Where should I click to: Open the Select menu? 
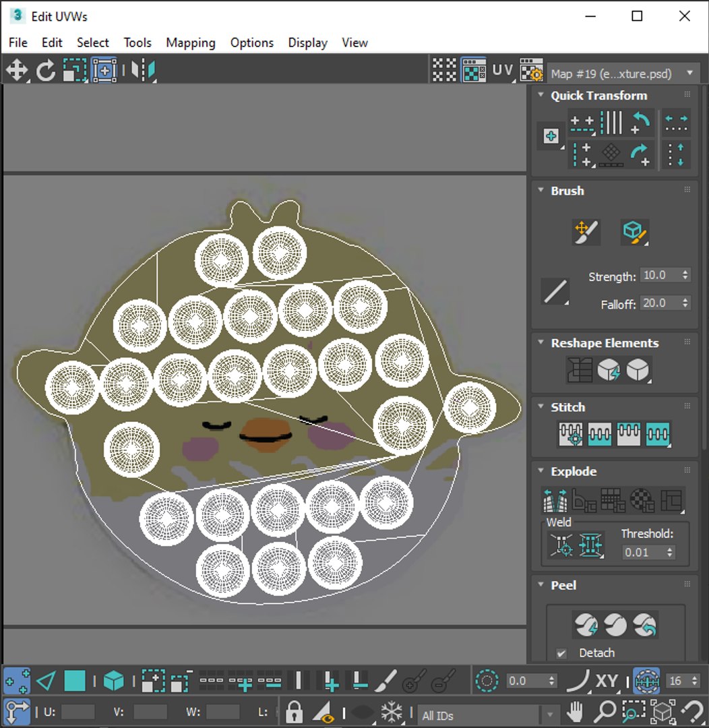(x=92, y=42)
